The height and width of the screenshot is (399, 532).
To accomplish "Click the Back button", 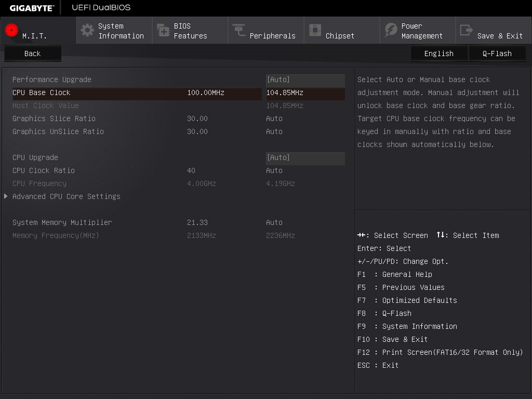I will (33, 54).
